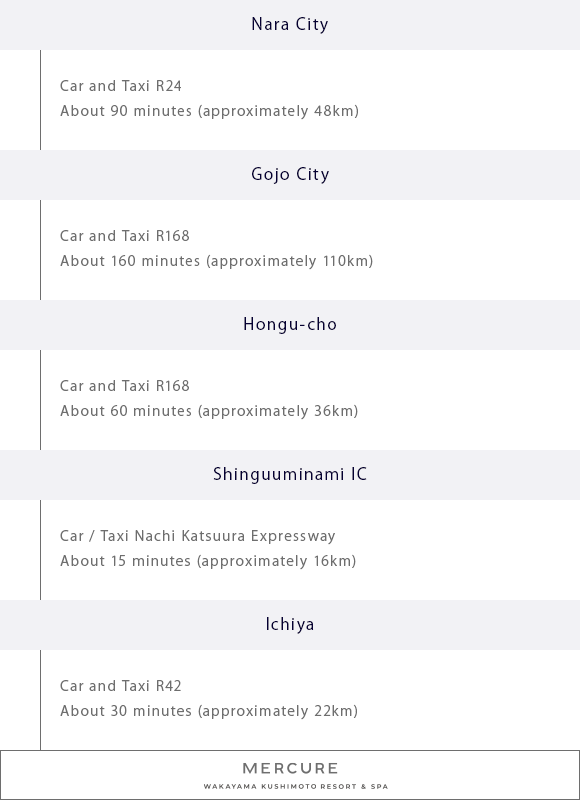Click the Nara City header
Image resolution: width=580 pixels, height=800 pixels.
click(x=290, y=24)
